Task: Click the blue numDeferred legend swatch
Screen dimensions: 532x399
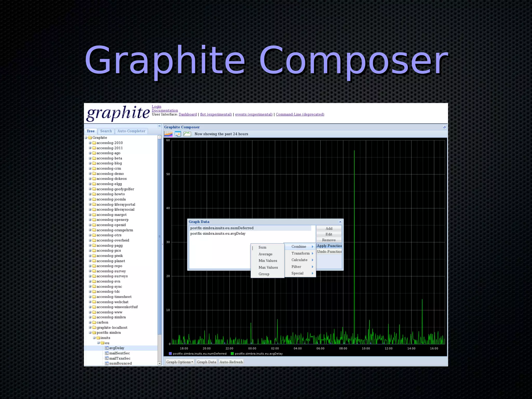Action: tap(170, 354)
